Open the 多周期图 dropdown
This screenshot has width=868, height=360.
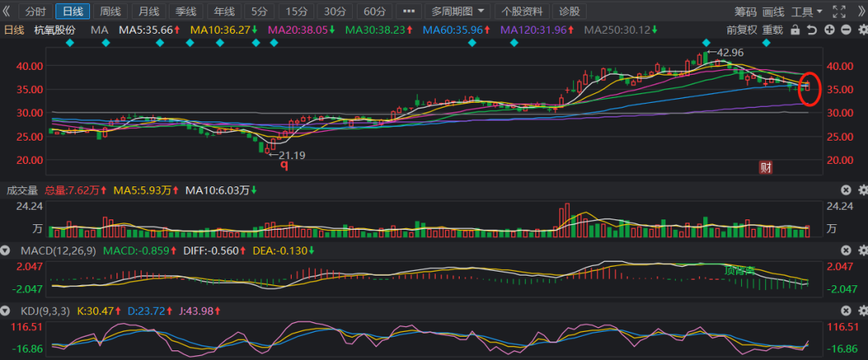(x=457, y=11)
